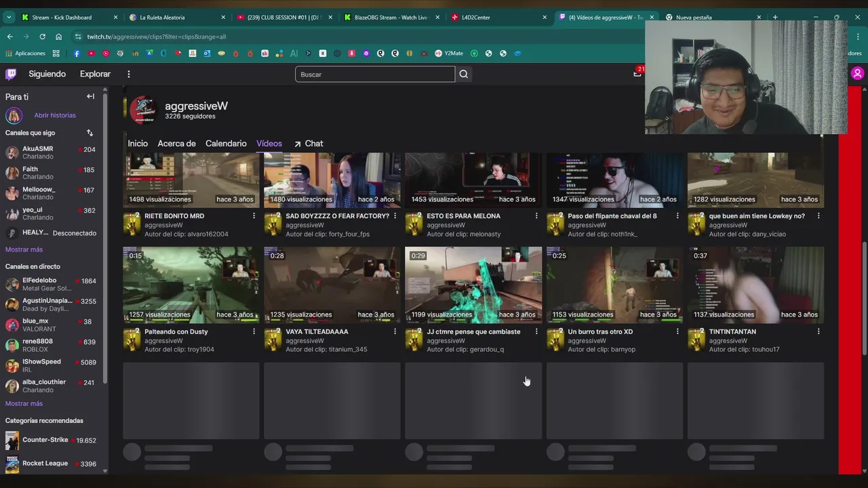Image resolution: width=868 pixels, height=488 pixels.
Task: Click clip author troy1904 text
Action: click(179, 350)
